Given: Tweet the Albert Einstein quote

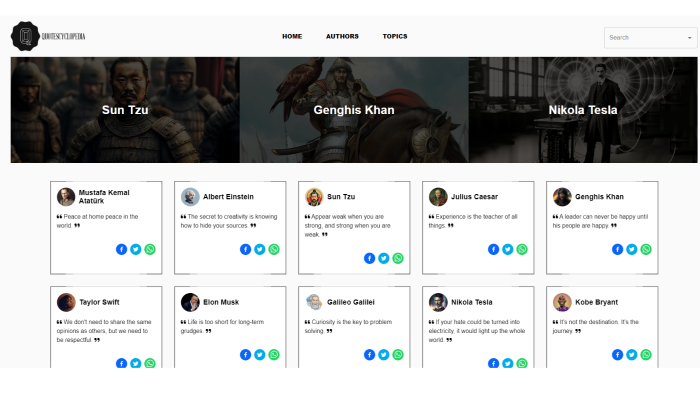Looking at the screenshot, I should [x=260, y=249].
